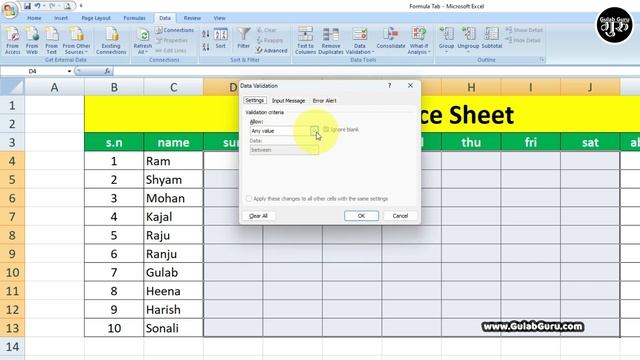Viewport: 640px width, 360px height.
Task: Open the Home ribbon tab
Action: click(x=34, y=18)
